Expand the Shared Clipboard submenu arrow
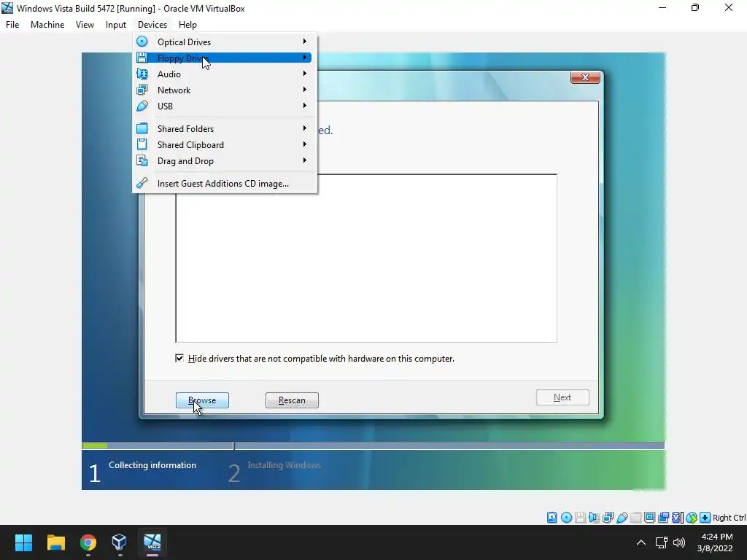 coord(304,144)
